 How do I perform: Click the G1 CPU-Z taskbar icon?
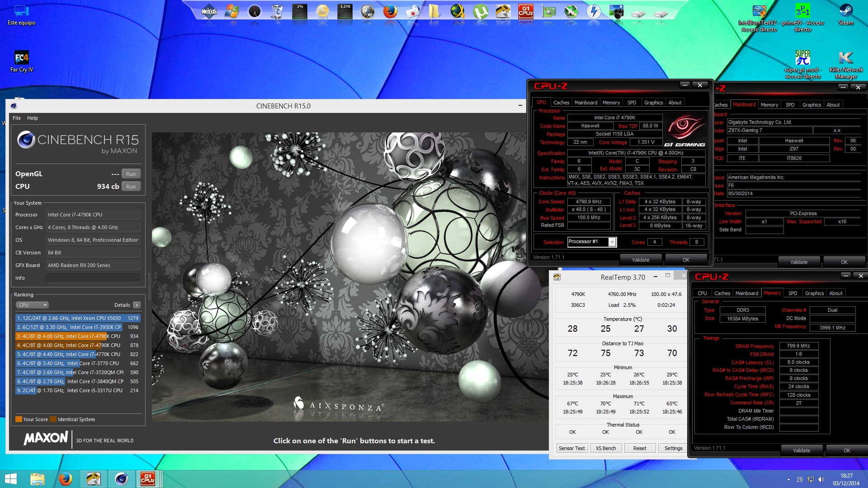tap(148, 479)
